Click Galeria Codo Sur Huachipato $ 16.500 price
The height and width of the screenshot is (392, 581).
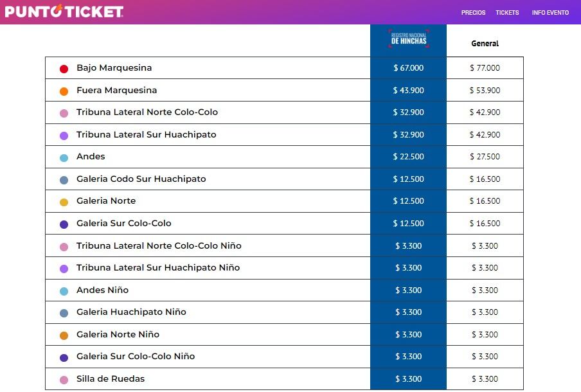click(x=485, y=179)
